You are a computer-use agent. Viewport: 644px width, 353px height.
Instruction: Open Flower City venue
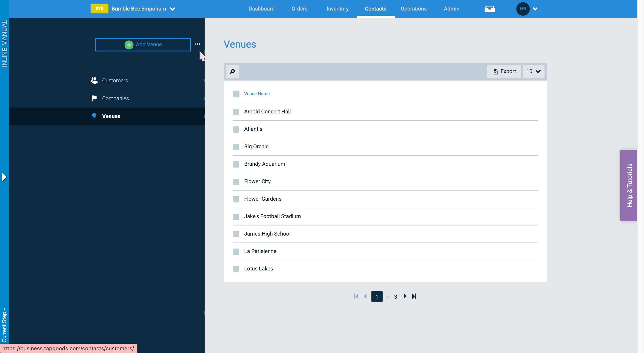coord(257,181)
